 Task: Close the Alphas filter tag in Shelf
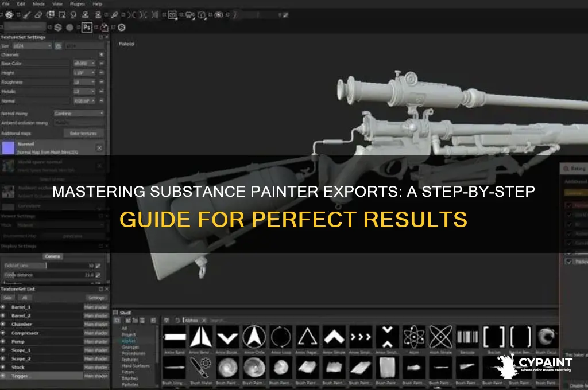(204, 321)
